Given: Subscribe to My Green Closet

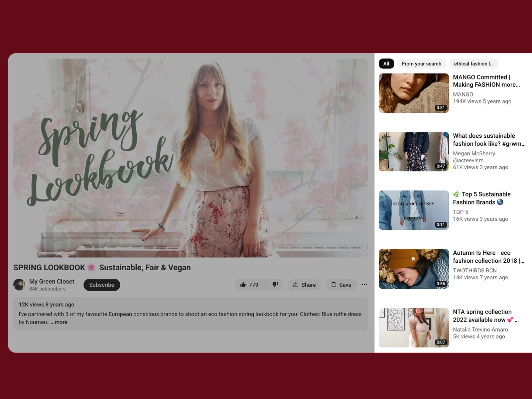Looking at the screenshot, I should pyautogui.click(x=102, y=285).
